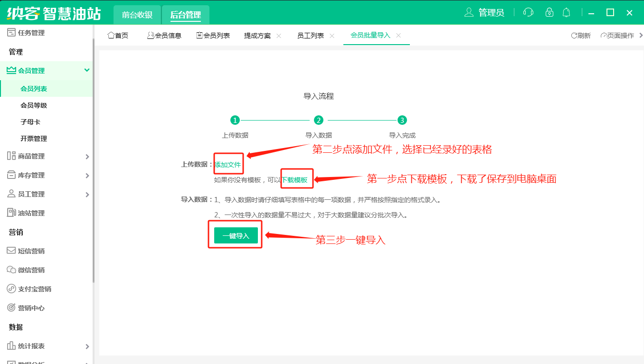Close the 提成方案 tab
The image size is (644, 364).
[279, 36]
